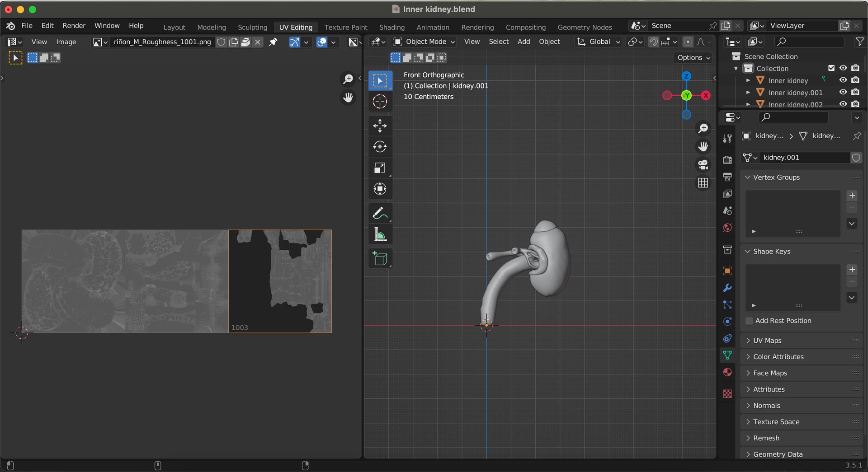Toggle visibility of Inner kidney object
The image size is (868, 472).
coord(843,80)
